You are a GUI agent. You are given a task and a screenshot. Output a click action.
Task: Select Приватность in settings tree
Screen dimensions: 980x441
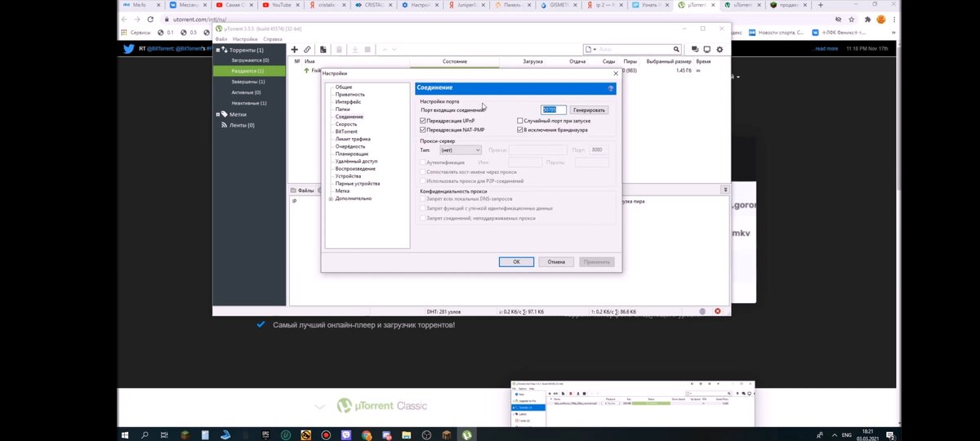pyautogui.click(x=350, y=95)
